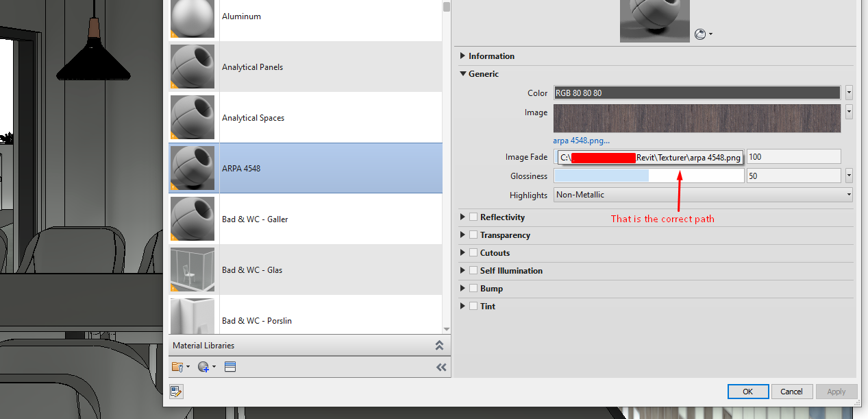Collapse the Material Libraries header arrows
The image size is (868, 419).
click(439, 346)
